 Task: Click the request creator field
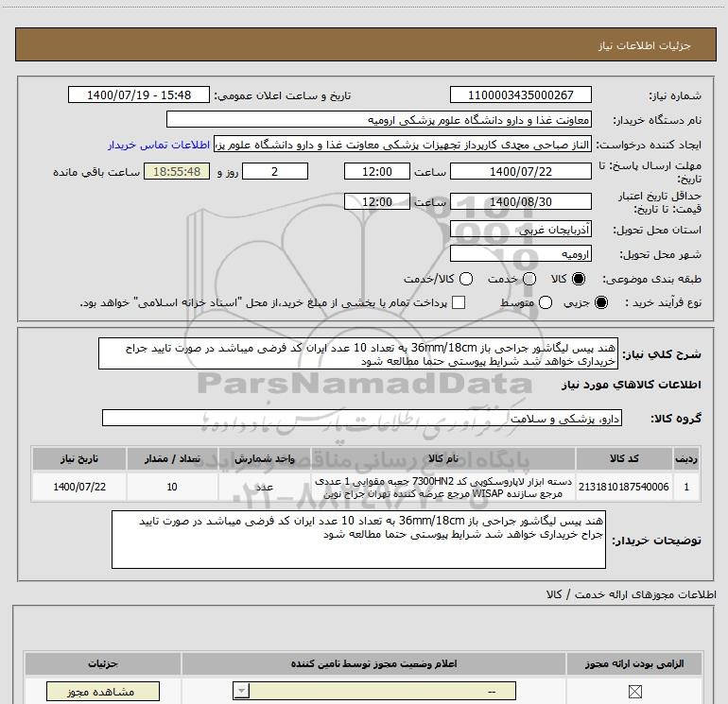click(x=403, y=145)
